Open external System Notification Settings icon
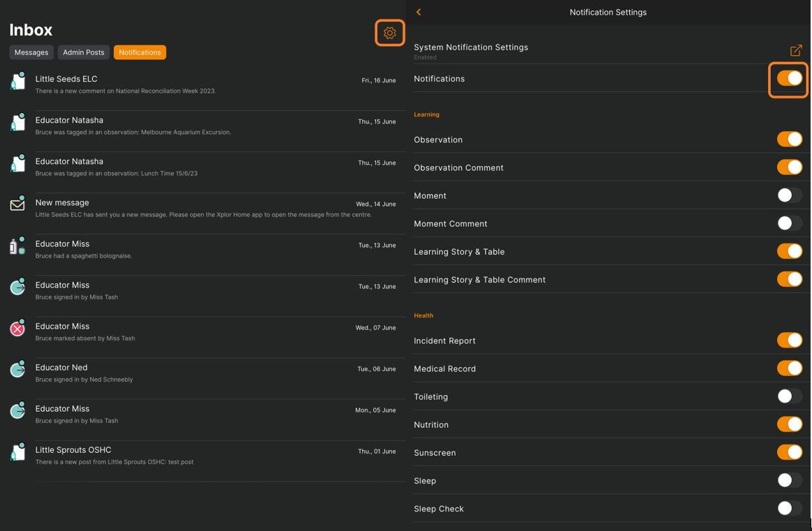Screen dimensions: 812x531 coord(795,50)
